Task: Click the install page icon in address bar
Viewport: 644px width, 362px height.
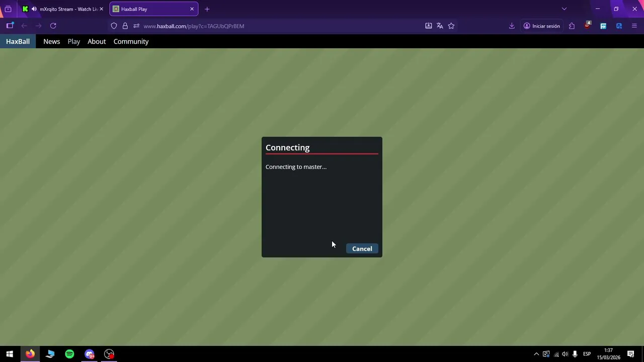Action: tap(429, 26)
